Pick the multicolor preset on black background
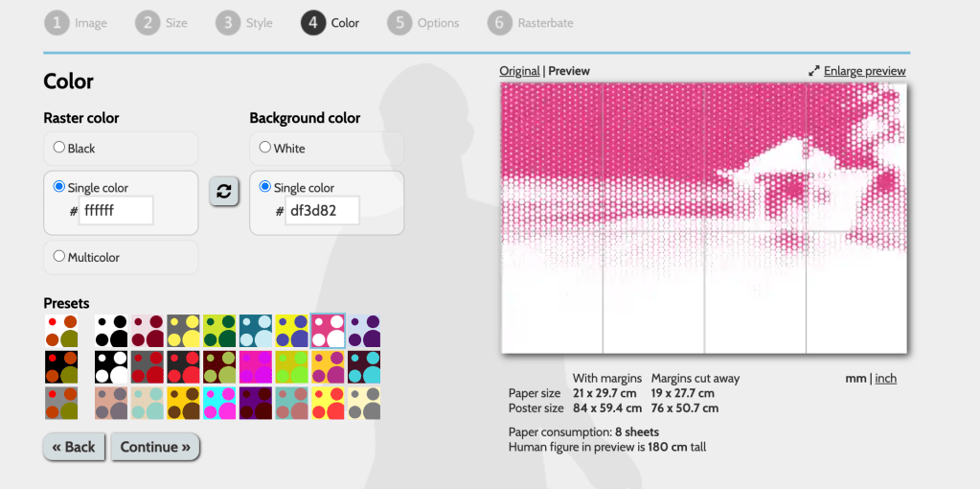Image resolution: width=980 pixels, height=489 pixels. (62, 366)
